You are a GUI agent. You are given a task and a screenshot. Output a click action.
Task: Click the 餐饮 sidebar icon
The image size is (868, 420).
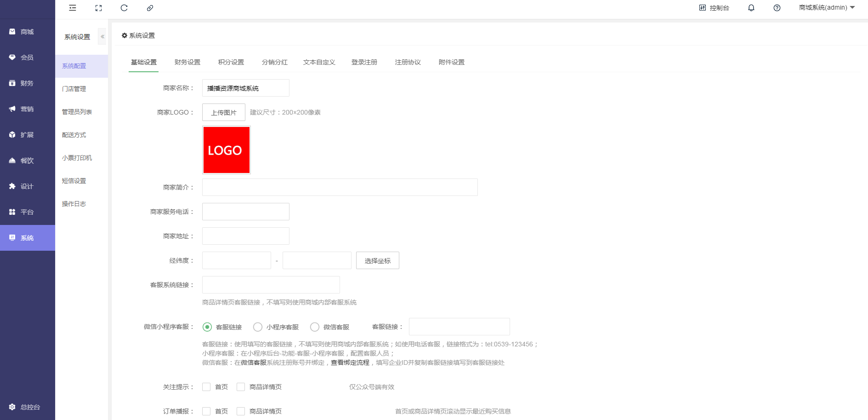tap(27, 160)
